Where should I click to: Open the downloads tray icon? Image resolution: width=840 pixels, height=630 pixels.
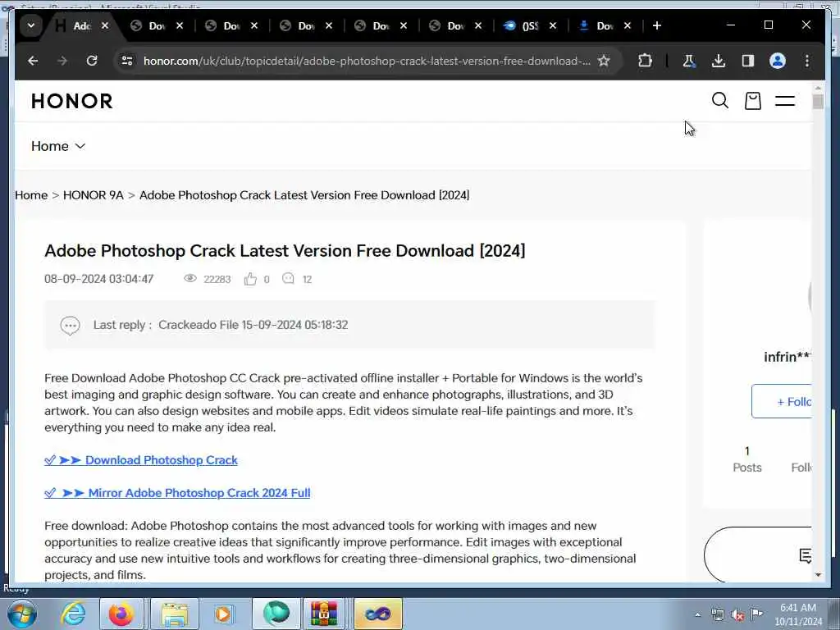pos(719,61)
